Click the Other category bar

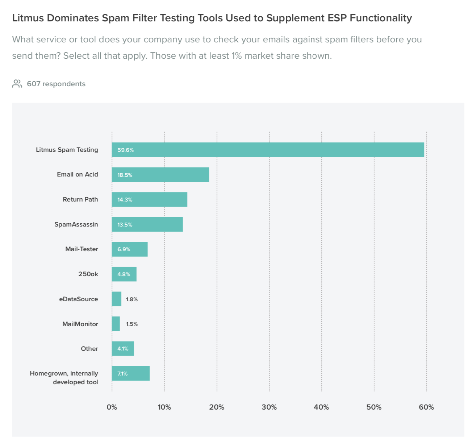[x=122, y=349]
